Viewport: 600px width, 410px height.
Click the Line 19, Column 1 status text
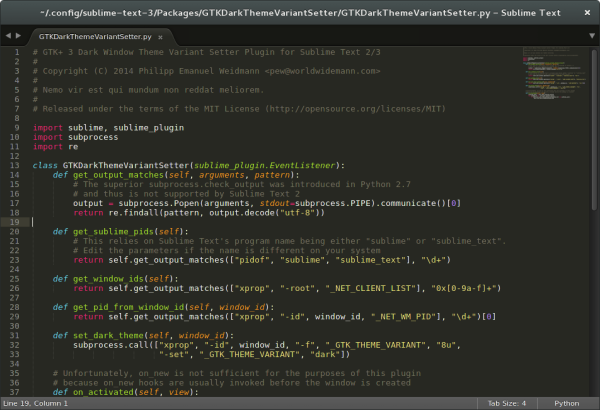click(x=35, y=403)
